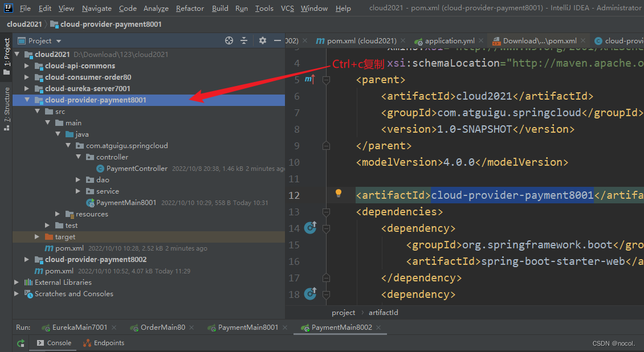
Task: Close the PaymentMain8002 run tab
Action: click(x=378, y=328)
